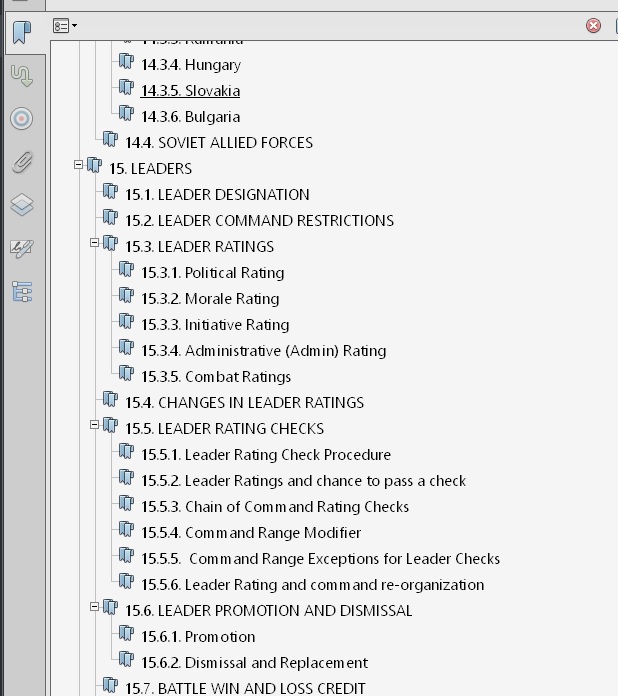
Task: Select 15.3. LEADER RATINGS bookmark text
Action: [x=199, y=246]
